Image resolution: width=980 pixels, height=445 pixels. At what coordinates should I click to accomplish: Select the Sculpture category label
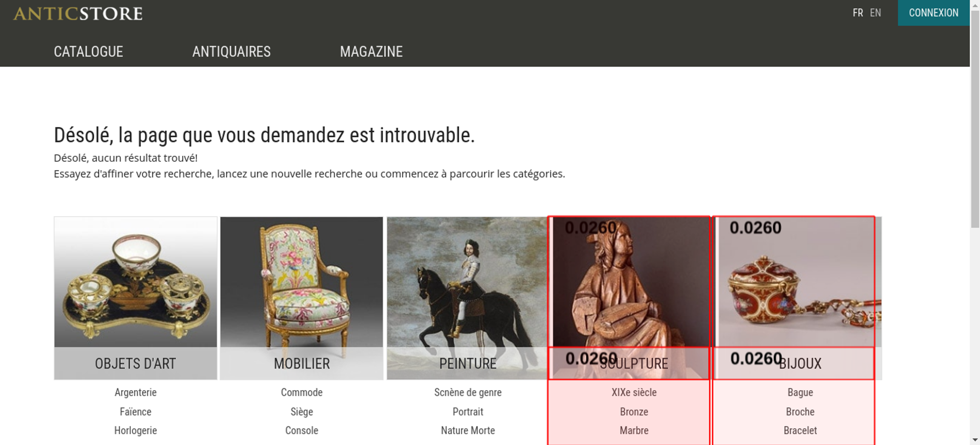tap(634, 364)
